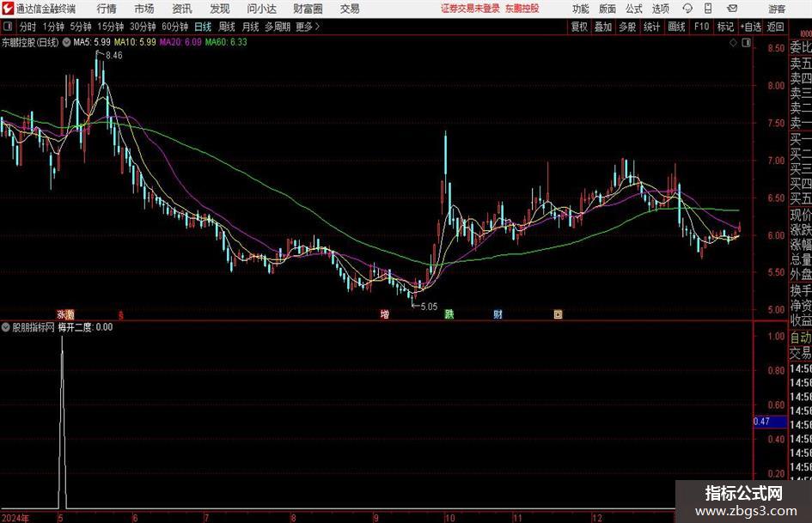Screen dimensions: 812x523
Task: Open the 增 event marker on chart
Action: tap(385, 314)
